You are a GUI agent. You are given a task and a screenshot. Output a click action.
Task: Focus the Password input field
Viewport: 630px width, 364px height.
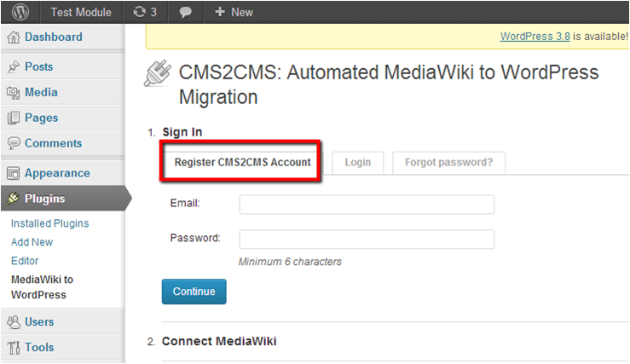pos(367,239)
